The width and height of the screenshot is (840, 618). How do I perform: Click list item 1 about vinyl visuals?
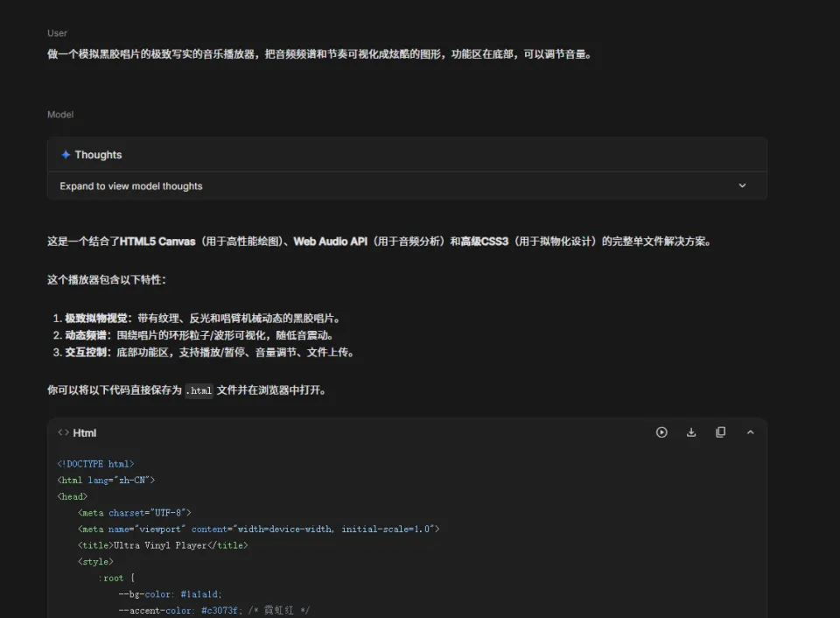197,319
